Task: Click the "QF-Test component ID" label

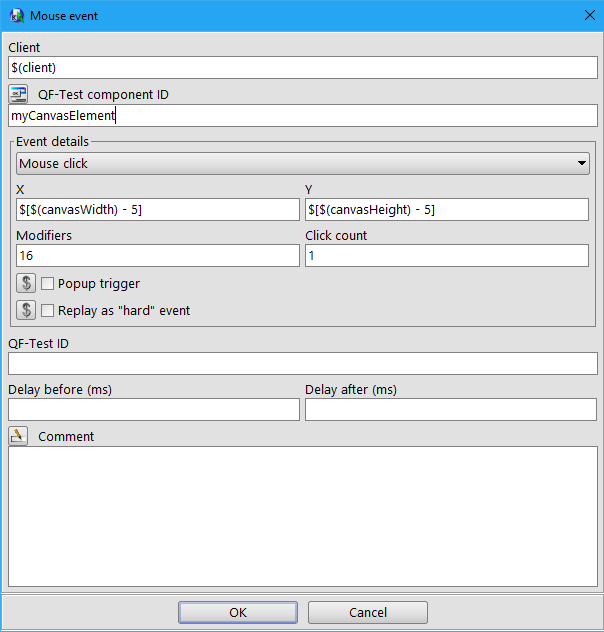Action: point(103,95)
